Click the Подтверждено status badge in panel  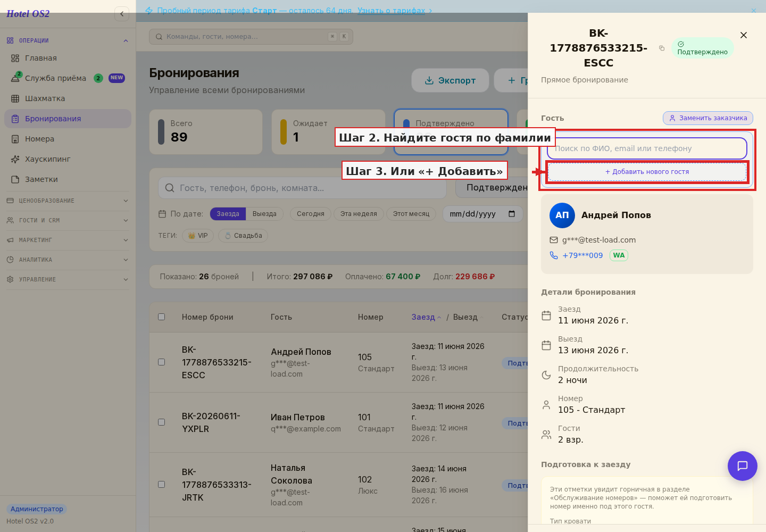point(702,48)
